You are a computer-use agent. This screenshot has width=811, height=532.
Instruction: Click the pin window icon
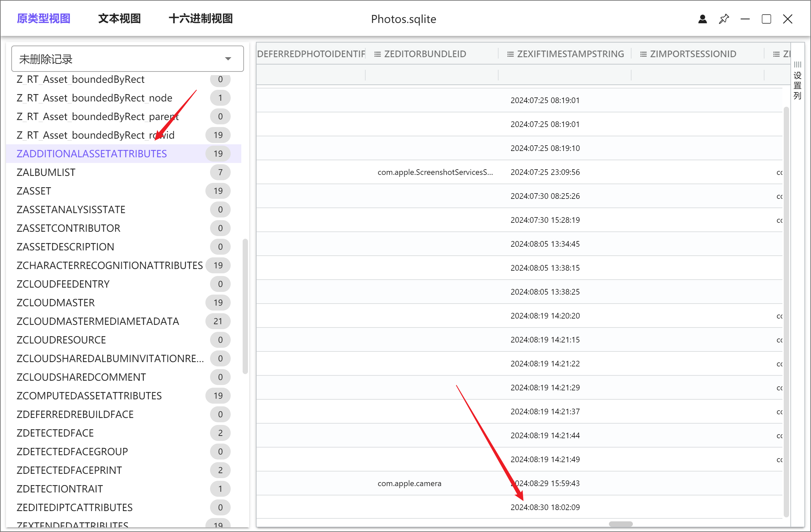pos(724,19)
